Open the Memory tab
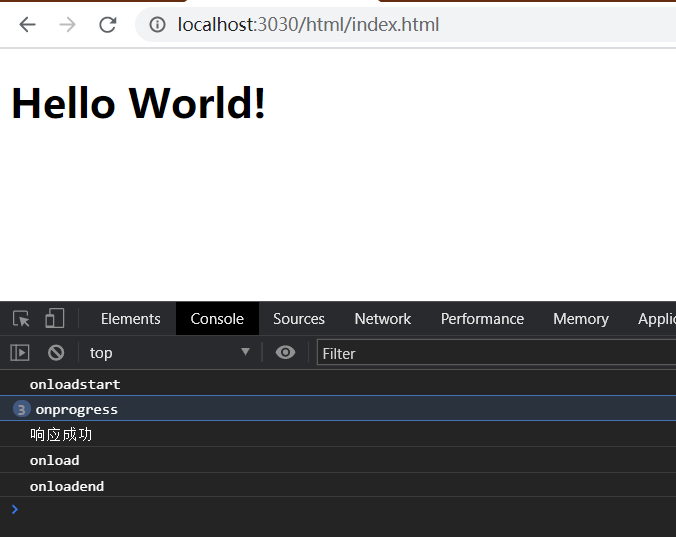 581,319
